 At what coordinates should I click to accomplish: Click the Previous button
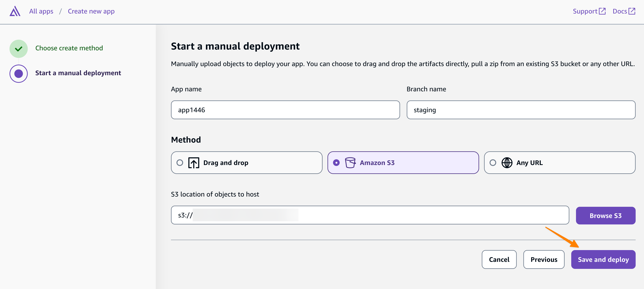click(544, 260)
